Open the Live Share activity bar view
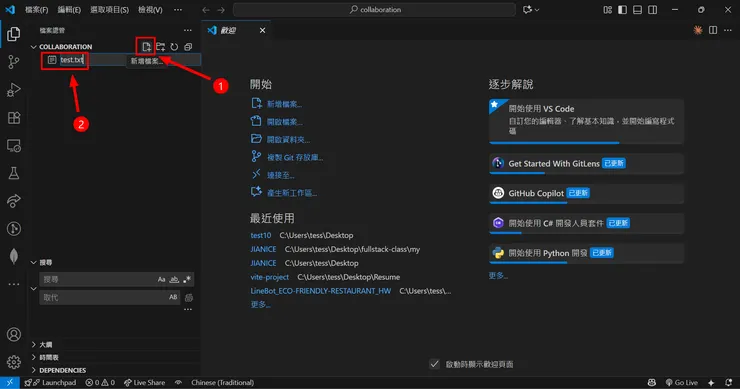The width and height of the screenshot is (740, 389). [14, 201]
